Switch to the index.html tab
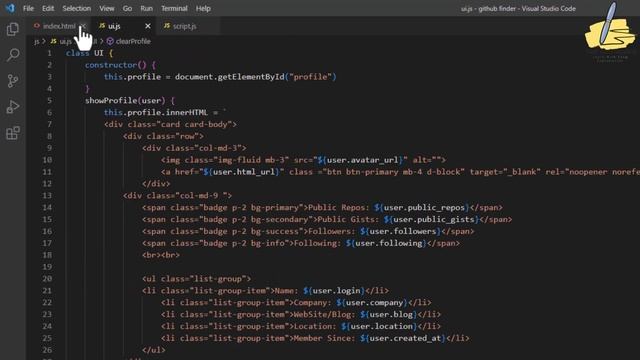Screen dimensions: 640x360 coord(59,26)
